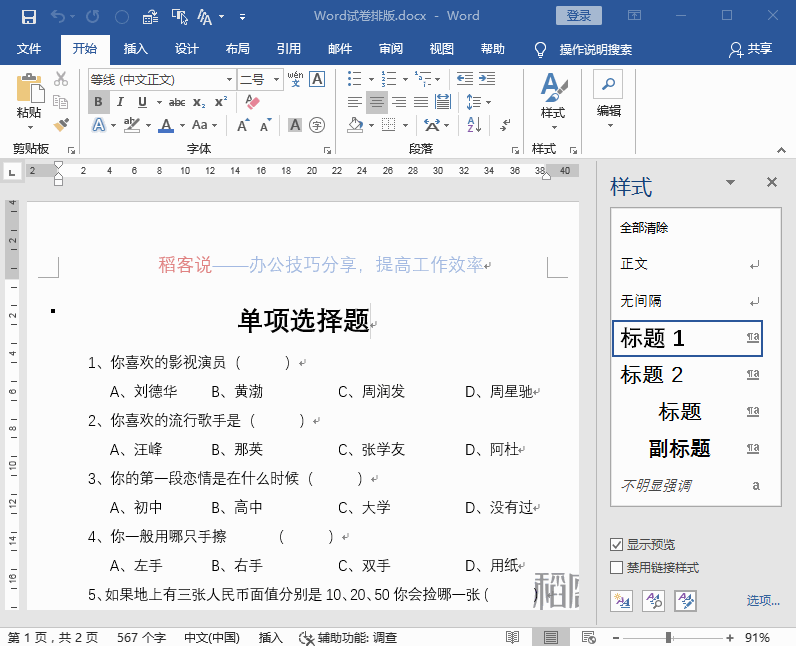Image resolution: width=796 pixels, height=646 pixels.
Task: Toggle center alignment
Action: click(377, 102)
